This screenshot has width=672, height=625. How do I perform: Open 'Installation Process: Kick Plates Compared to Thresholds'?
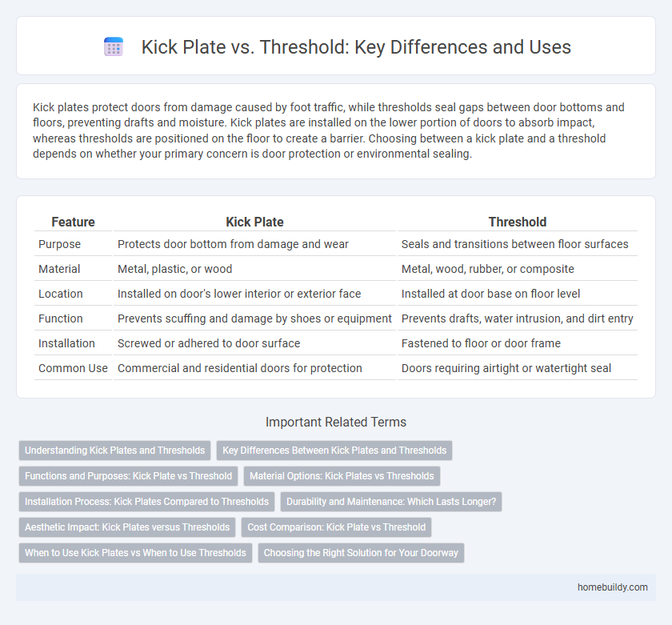point(146,502)
